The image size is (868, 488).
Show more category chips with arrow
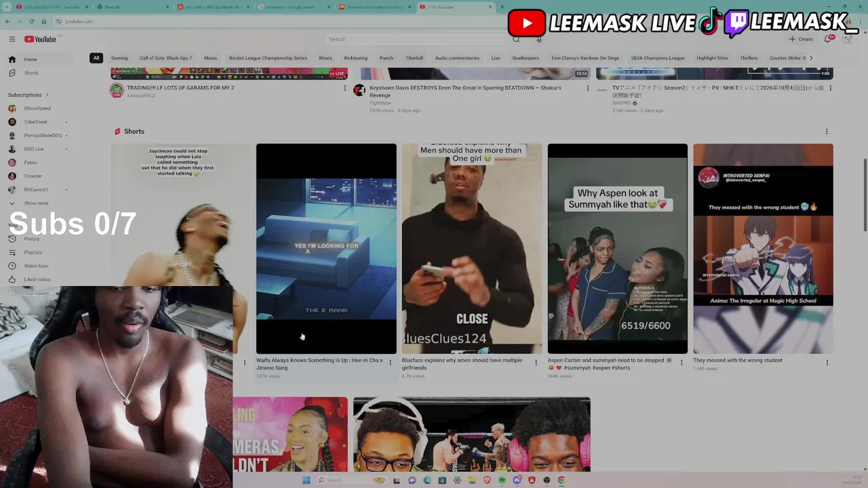(x=811, y=58)
